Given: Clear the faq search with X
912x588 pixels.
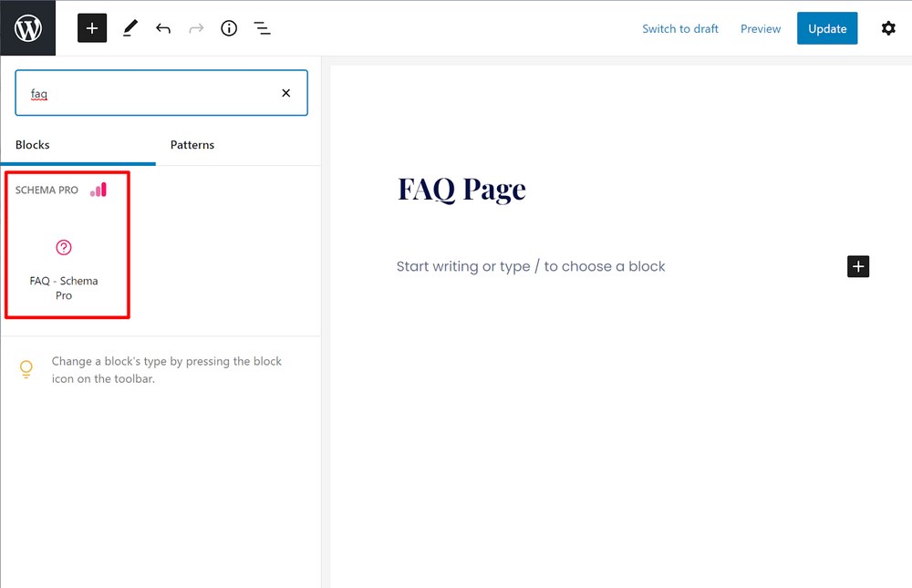Looking at the screenshot, I should [286, 93].
